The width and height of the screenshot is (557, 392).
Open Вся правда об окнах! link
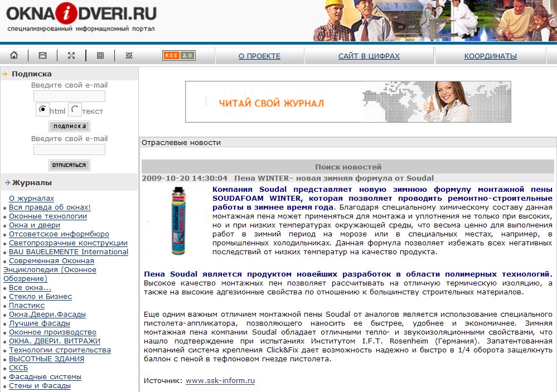(x=50, y=207)
